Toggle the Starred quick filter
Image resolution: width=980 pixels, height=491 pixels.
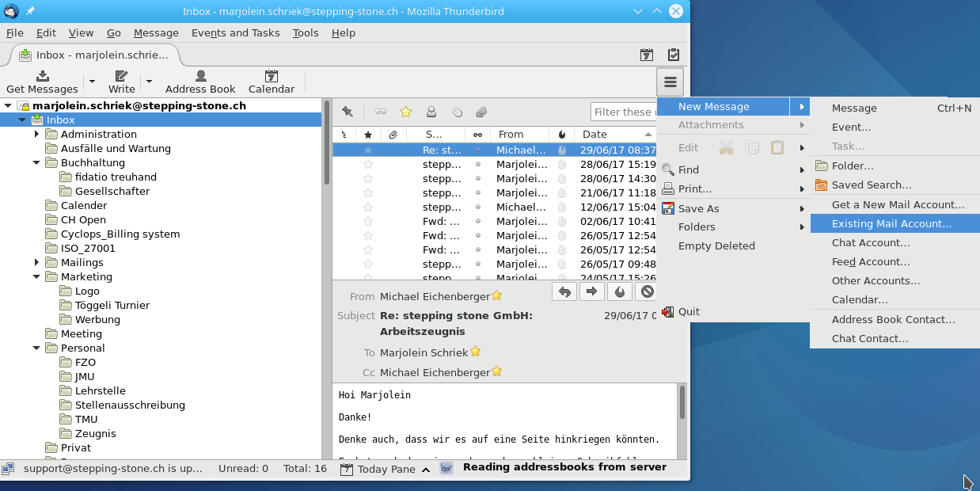406,112
